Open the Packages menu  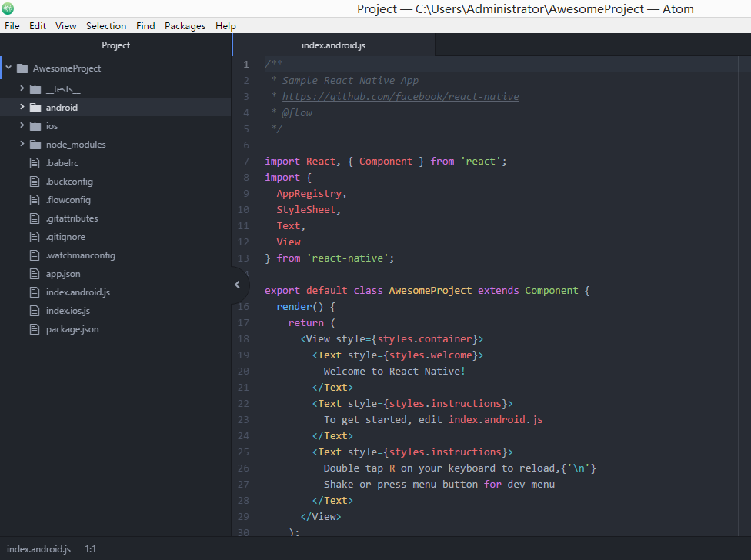pos(185,26)
